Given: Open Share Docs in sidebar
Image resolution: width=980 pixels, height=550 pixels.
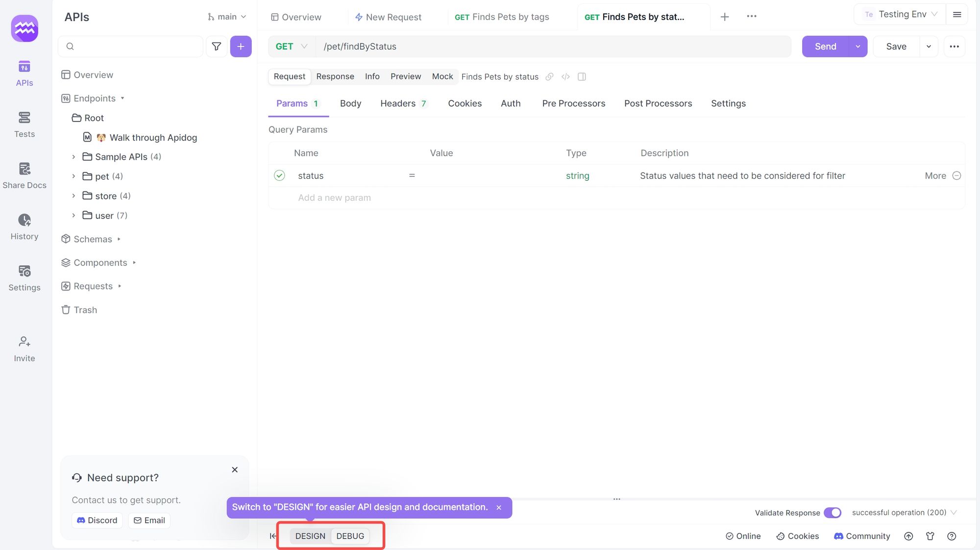Looking at the screenshot, I should coord(24,175).
